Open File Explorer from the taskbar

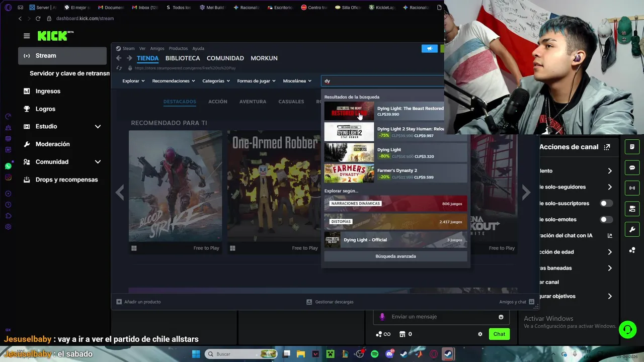pyautogui.click(x=301, y=354)
